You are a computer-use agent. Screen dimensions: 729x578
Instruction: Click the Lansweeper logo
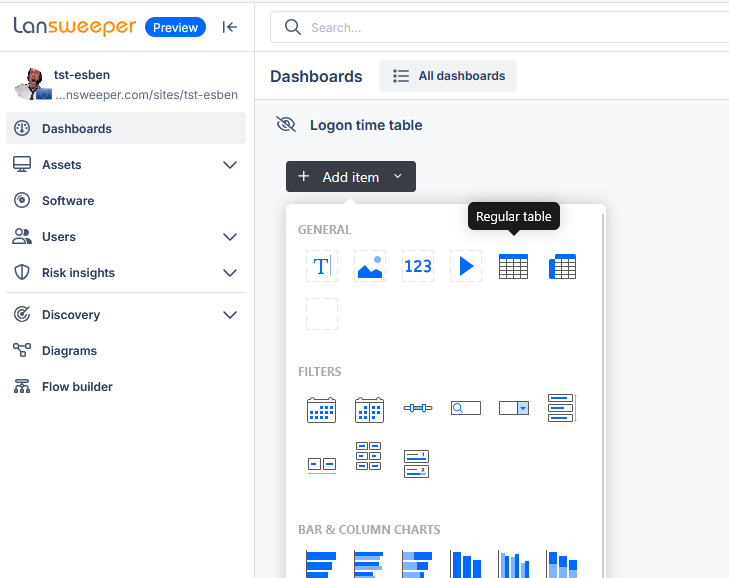click(74, 27)
